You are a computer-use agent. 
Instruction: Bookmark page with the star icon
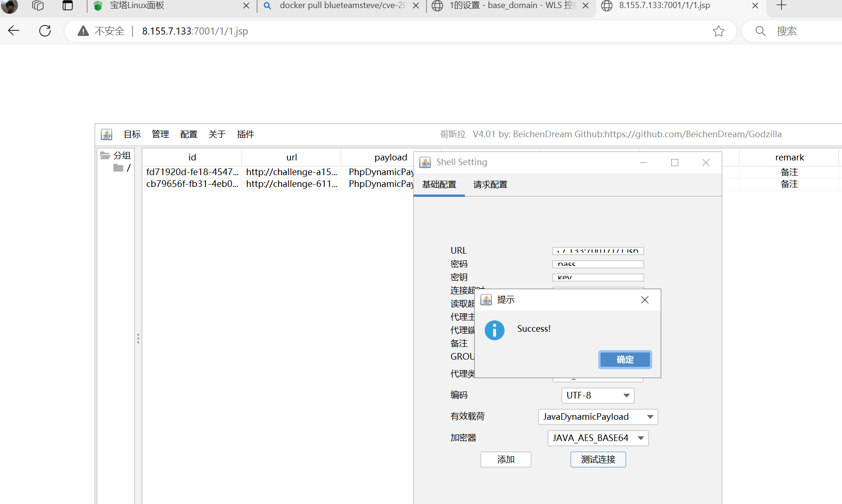(x=718, y=31)
